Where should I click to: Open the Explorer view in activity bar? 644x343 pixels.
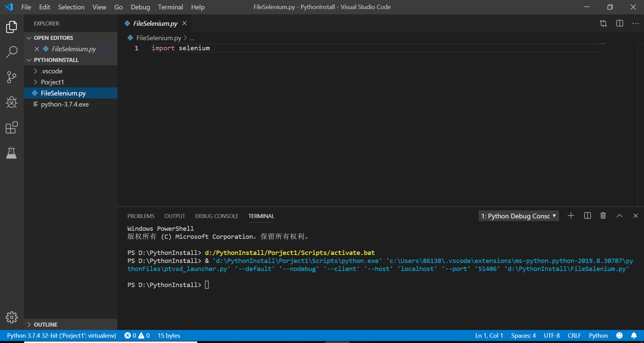click(12, 27)
